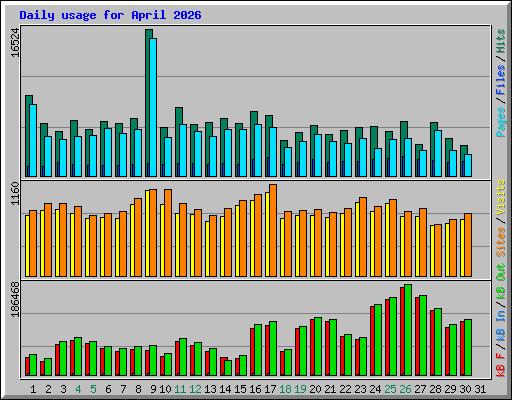Click day 13 on the x-axis
The width and height of the screenshot is (512, 400).
click(210, 389)
